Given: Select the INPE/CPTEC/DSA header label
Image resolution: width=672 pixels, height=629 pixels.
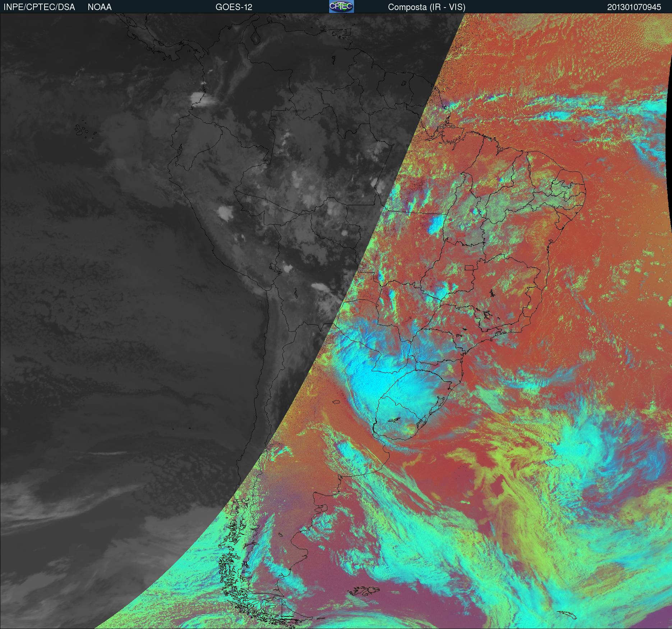Looking at the screenshot, I should coord(39,7).
